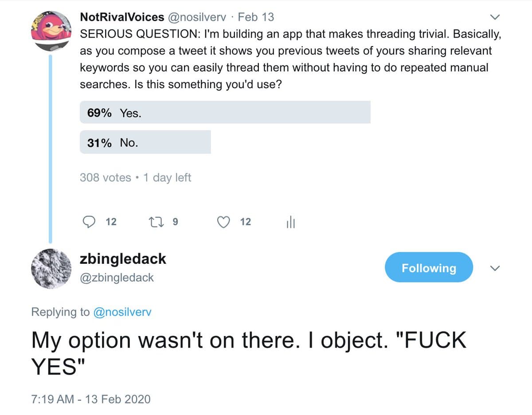Toggle the Following button
Image resolution: width=532 pixels, height=415 pixels.
tap(428, 267)
